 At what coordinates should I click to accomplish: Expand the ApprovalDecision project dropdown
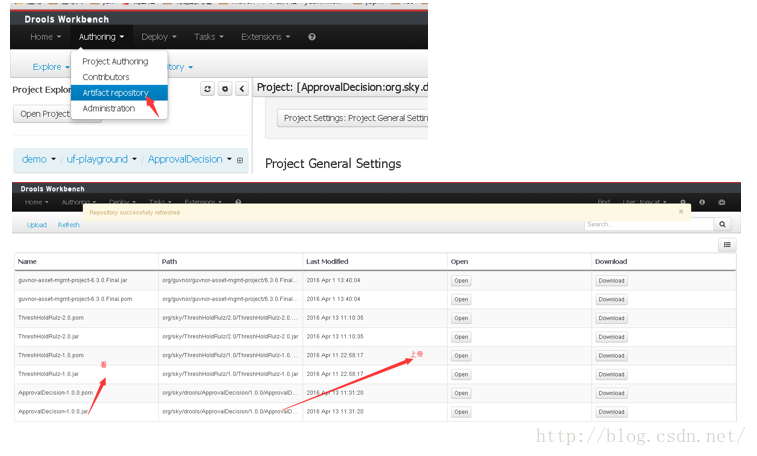coord(189,159)
